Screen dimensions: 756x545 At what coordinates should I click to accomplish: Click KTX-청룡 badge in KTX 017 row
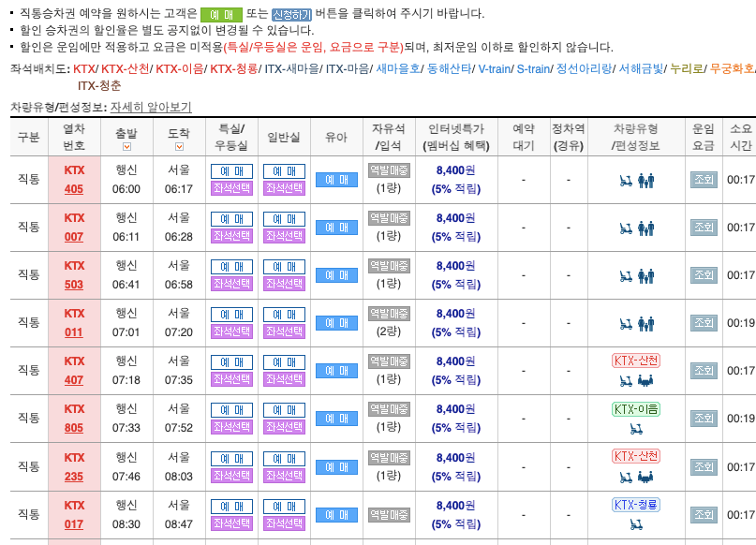tap(636, 505)
